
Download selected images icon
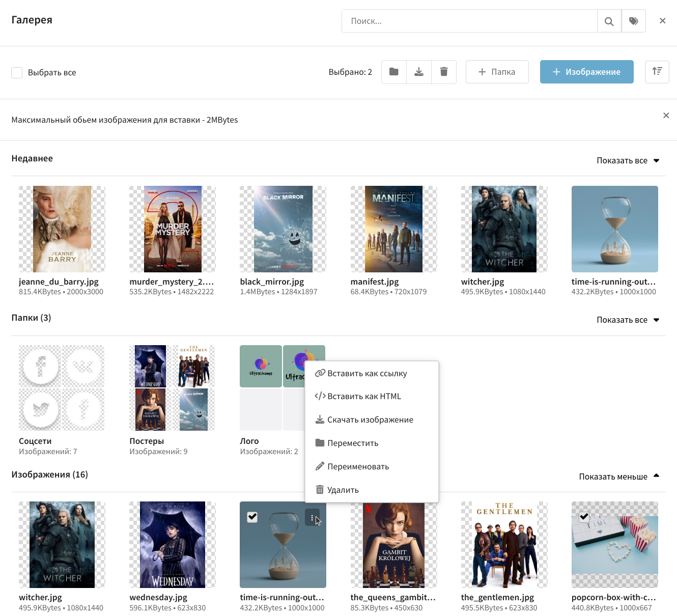pyautogui.click(x=419, y=72)
